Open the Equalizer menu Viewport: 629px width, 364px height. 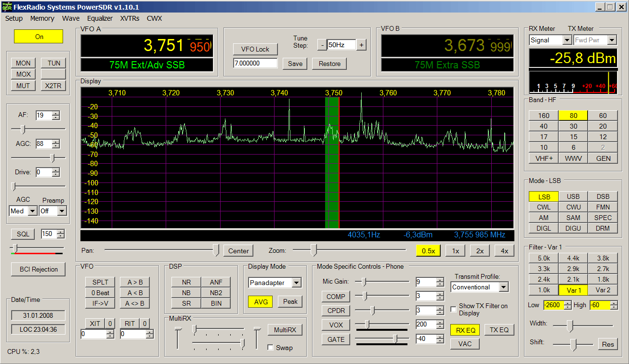point(100,18)
